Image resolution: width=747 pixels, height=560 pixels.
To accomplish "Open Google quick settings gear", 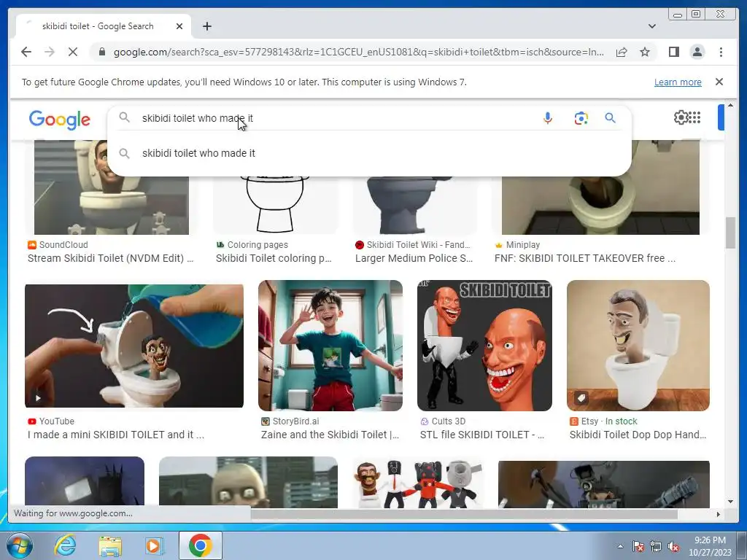I will (681, 117).
